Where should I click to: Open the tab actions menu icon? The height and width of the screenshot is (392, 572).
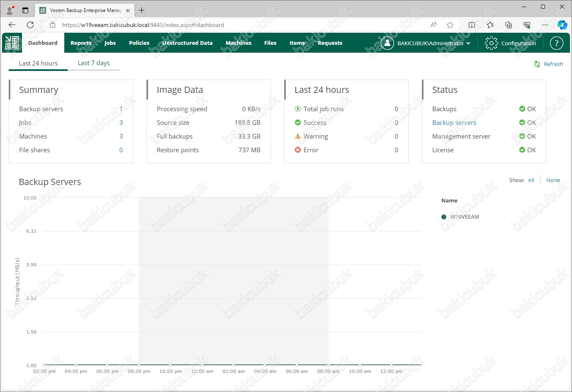click(25, 10)
